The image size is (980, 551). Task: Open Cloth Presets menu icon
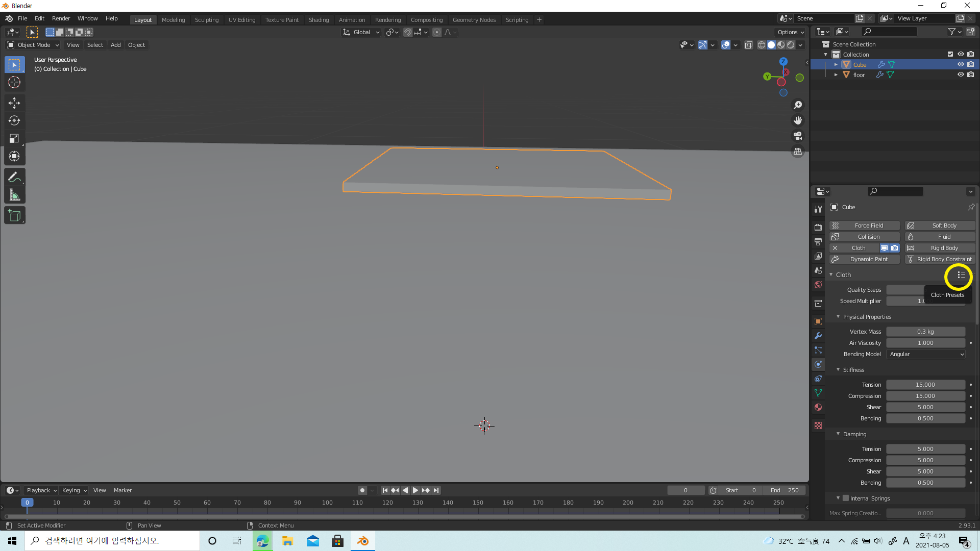(x=961, y=275)
